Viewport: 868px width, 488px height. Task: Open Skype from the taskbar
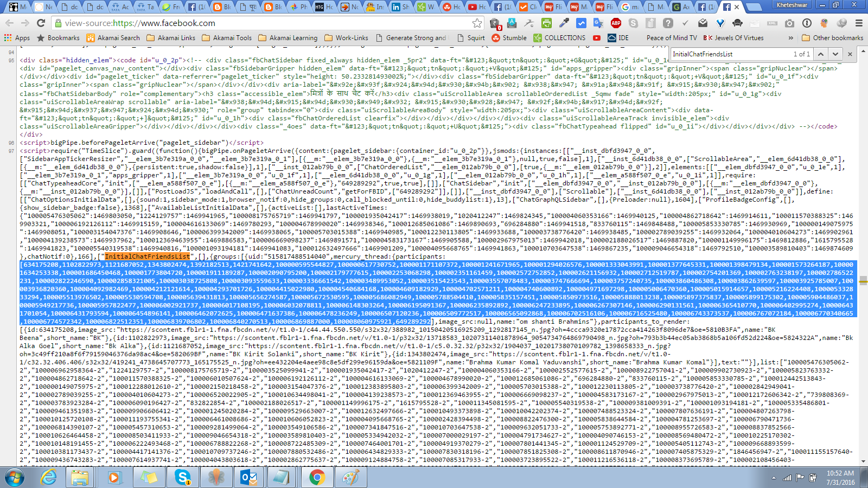(182, 477)
